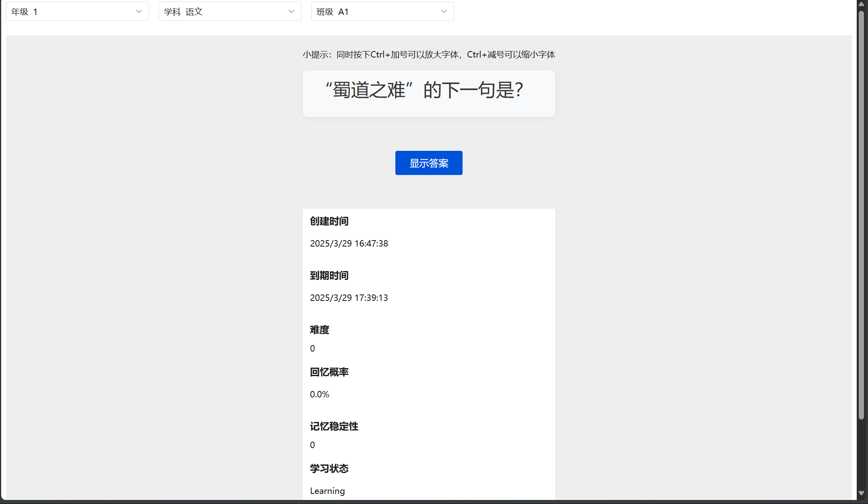
Task: Click the Learning status text
Action: 327,491
